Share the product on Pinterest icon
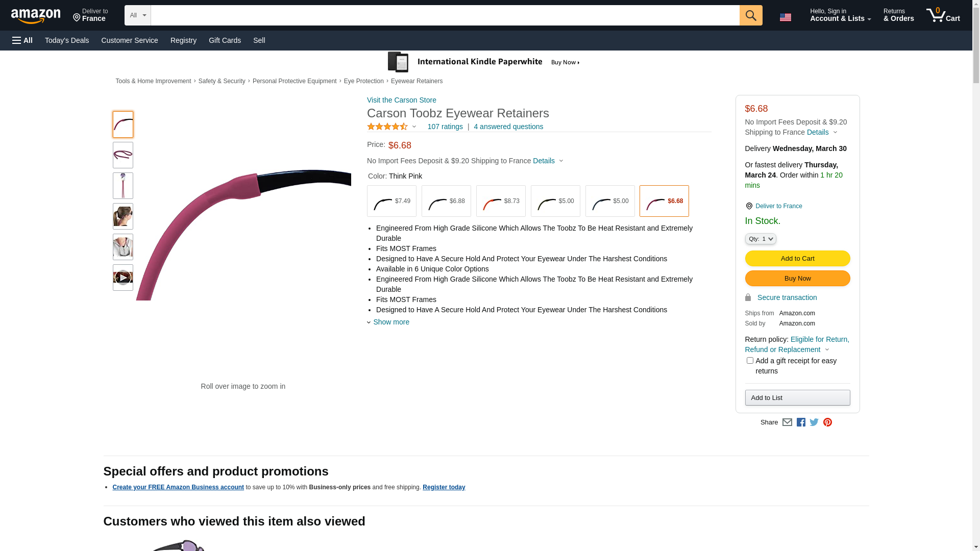The image size is (980, 551). [x=827, y=422]
